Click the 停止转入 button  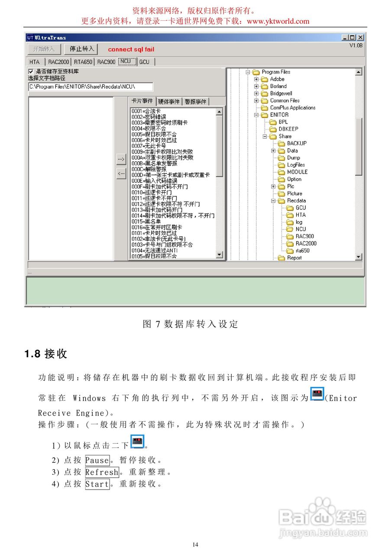tap(82, 49)
